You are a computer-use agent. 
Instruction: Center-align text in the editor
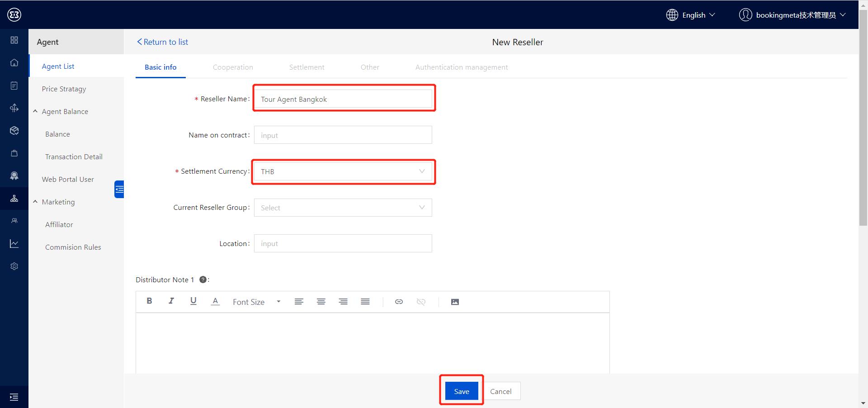[x=321, y=302]
